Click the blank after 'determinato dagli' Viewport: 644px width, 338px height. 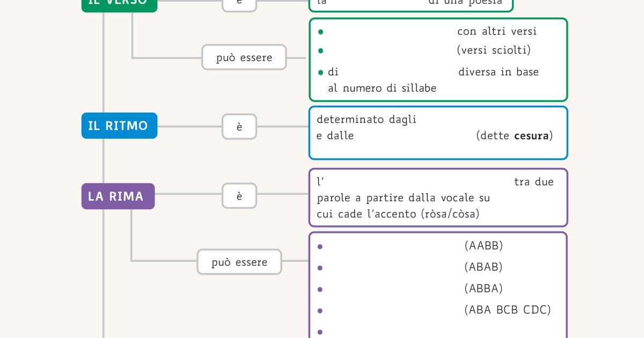pyautogui.click(x=483, y=119)
